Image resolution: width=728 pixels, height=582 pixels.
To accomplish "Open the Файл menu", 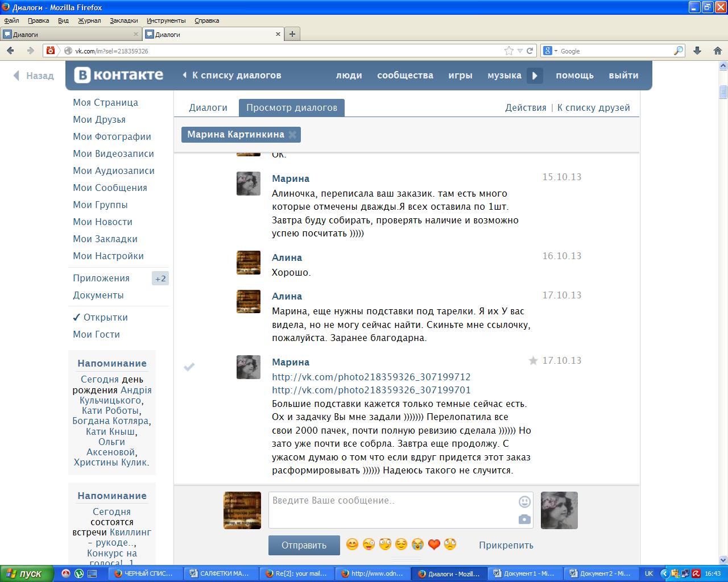I will (x=11, y=20).
